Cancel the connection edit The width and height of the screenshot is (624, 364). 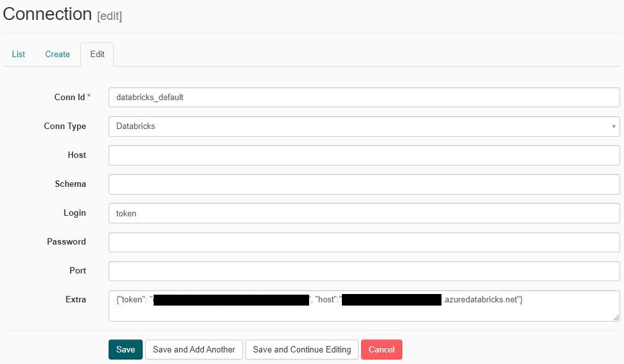381,350
